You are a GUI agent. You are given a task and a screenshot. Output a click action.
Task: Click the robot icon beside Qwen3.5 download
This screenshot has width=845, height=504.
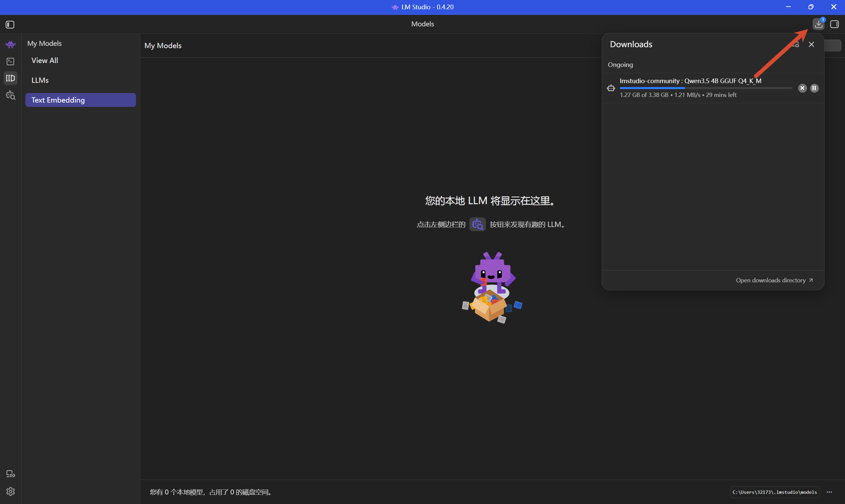pyautogui.click(x=611, y=88)
